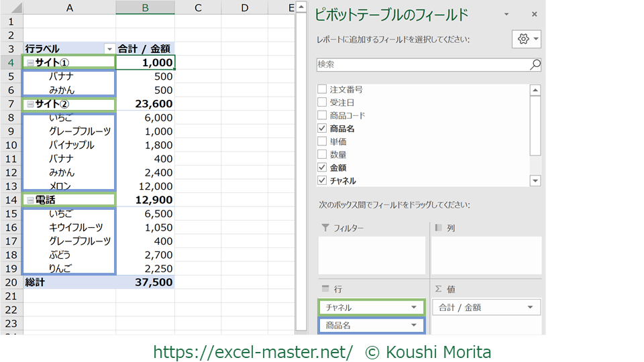Close the pivot table fields pane
The image size is (644, 362).
click(534, 14)
